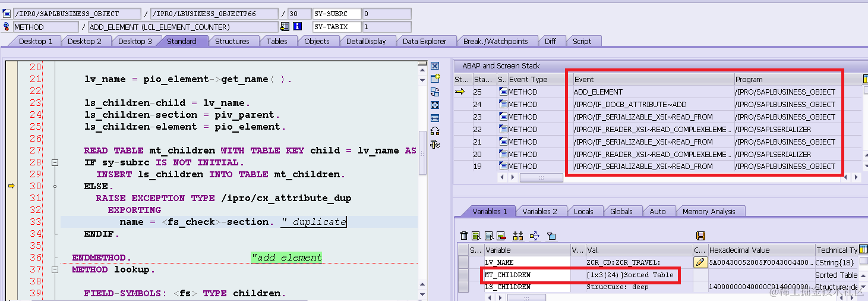
Task: Open Desktop 1 tab
Action: [36, 41]
